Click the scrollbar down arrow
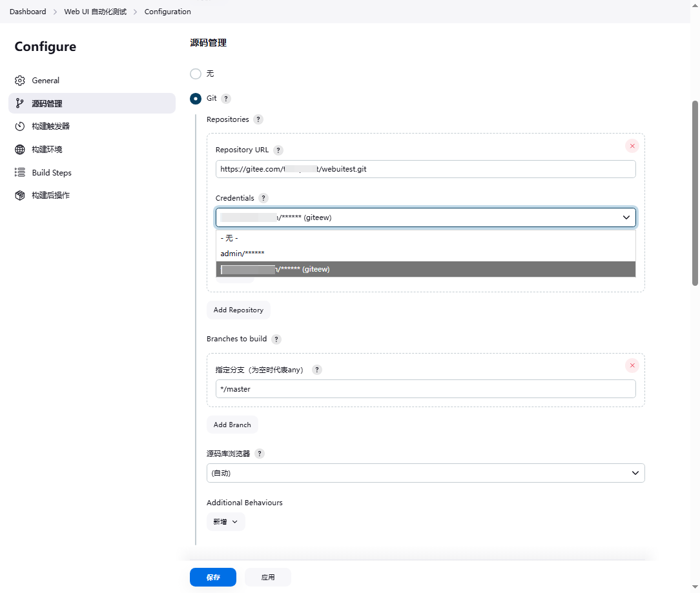Image resolution: width=700 pixels, height=593 pixels. click(695, 587)
